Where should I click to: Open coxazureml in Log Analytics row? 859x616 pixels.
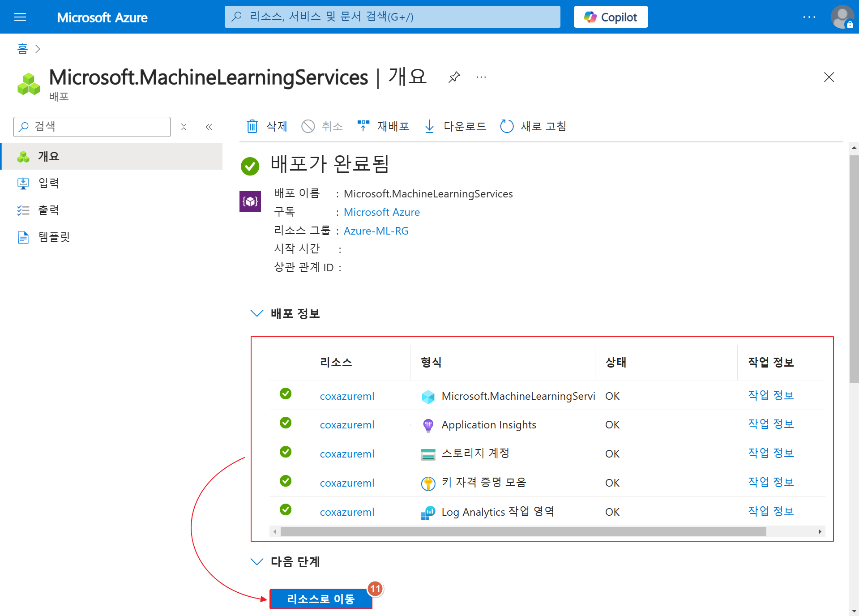[347, 512]
